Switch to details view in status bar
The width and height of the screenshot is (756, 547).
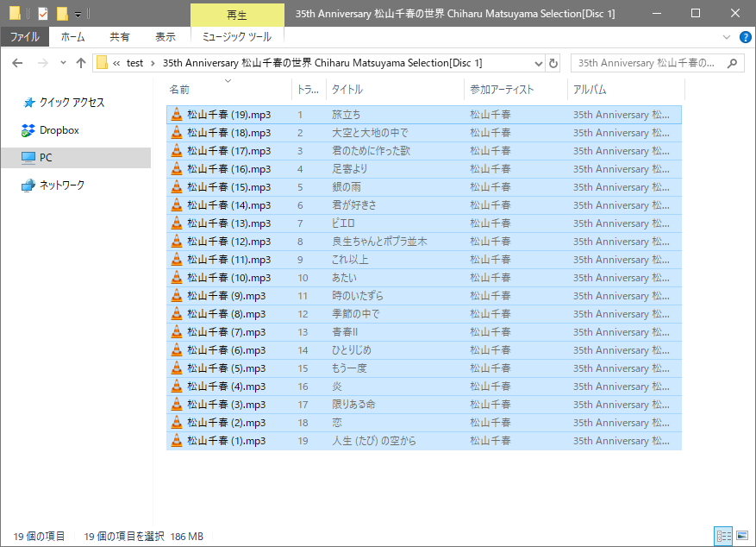723,537
